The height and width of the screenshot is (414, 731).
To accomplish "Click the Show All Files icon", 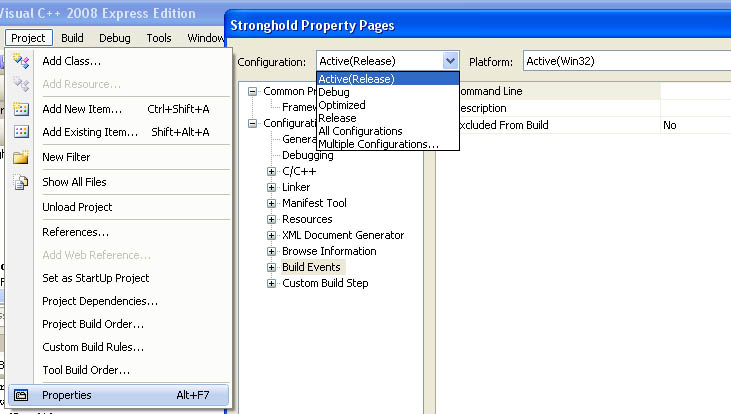I will [x=21, y=182].
